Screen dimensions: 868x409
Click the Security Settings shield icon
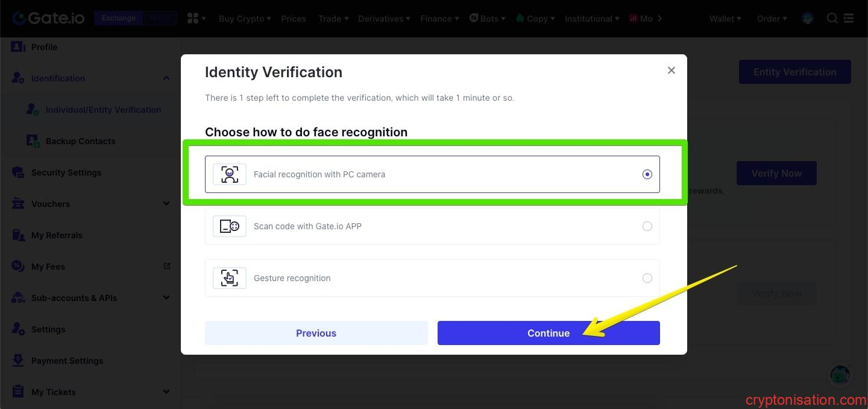(18, 173)
